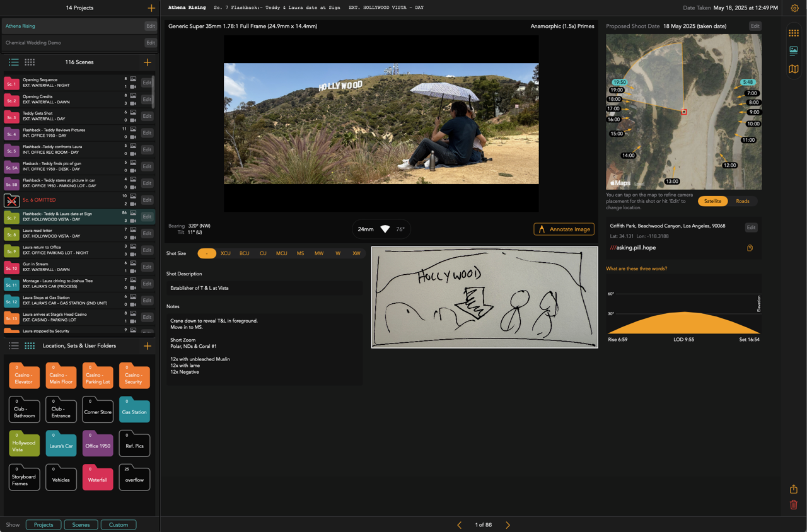Edit scene Sc. 3 Teddy Gets Shot
Viewport: 807px width, 532px height.
coord(147,116)
